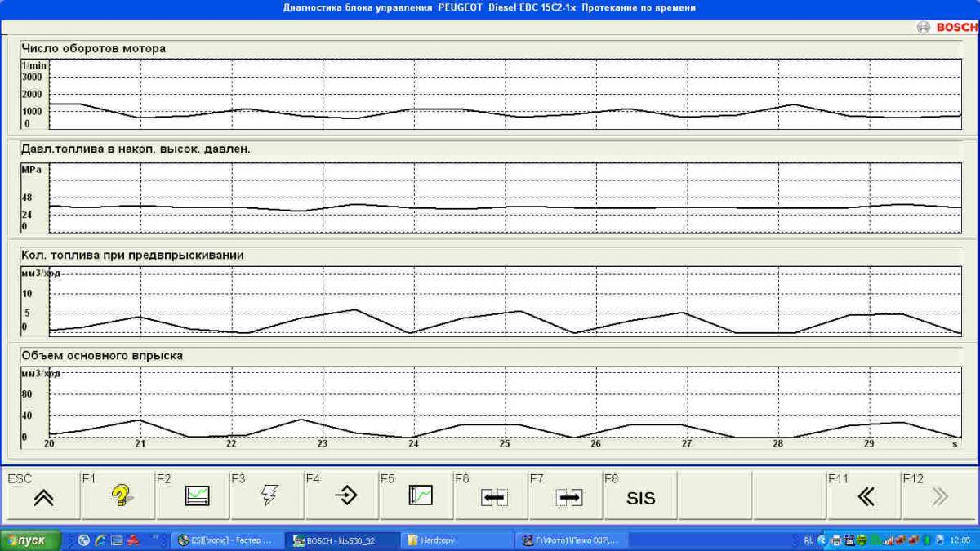This screenshot has width=980, height=551.
Task: Launch Internet Explorer from the quick launch bar
Action: [100, 540]
